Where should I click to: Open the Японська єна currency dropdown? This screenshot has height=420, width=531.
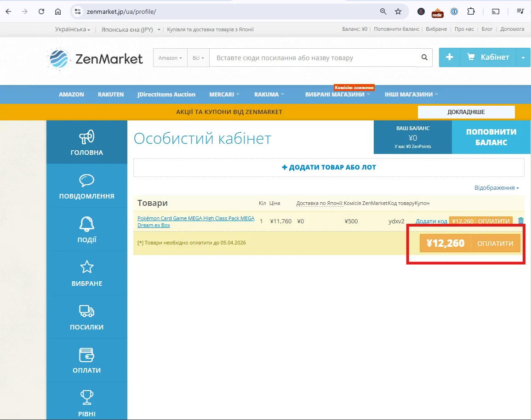click(131, 29)
